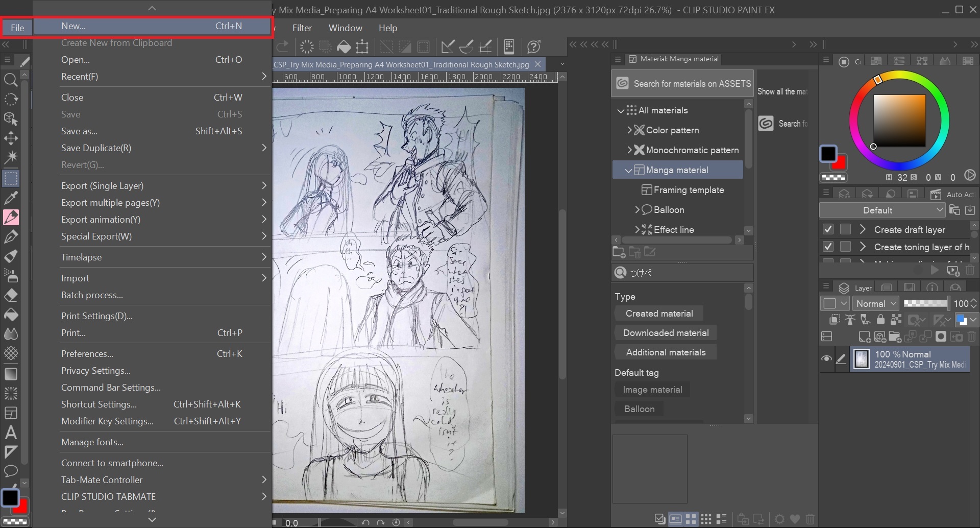
Task: Click the layer opacity slider
Action: pos(925,303)
